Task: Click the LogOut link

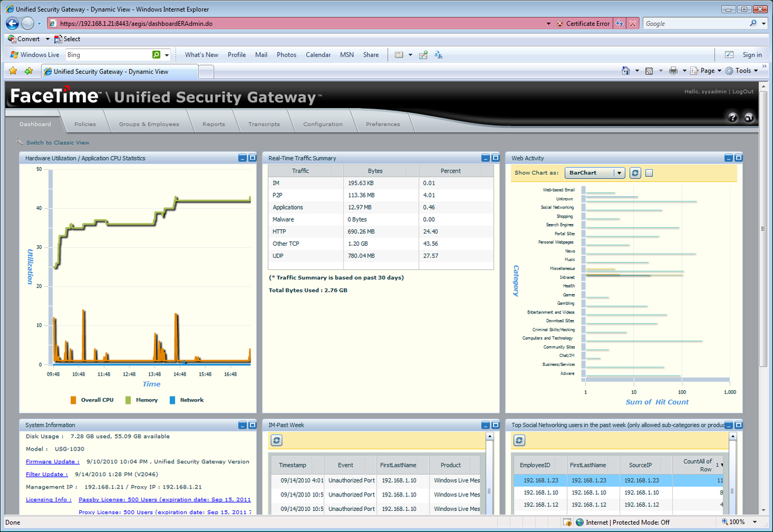Action: tap(743, 91)
